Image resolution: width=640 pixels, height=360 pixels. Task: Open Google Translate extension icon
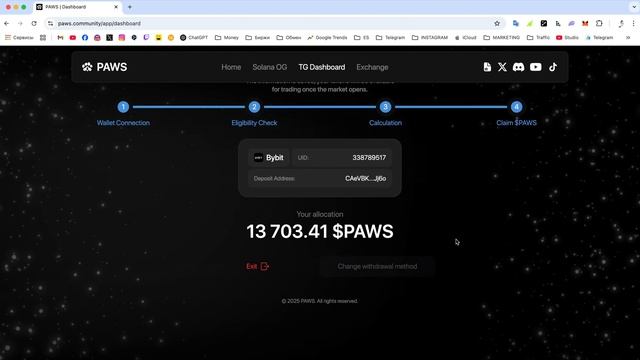pos(516,24)
